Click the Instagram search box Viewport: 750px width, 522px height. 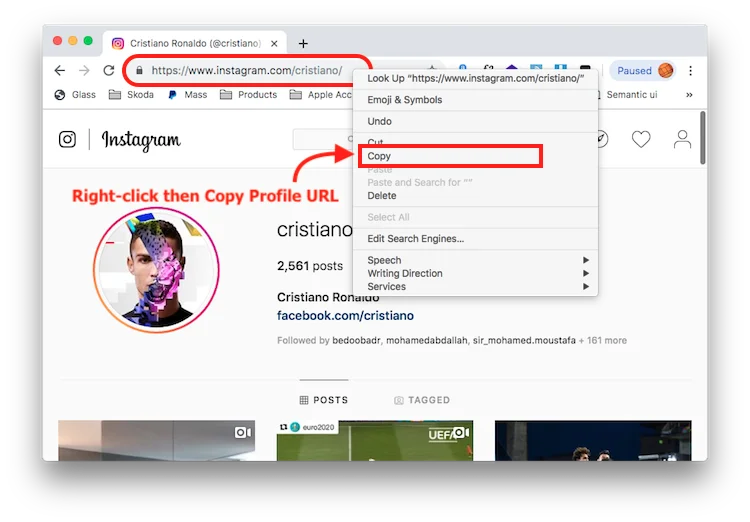pos(323,139)
